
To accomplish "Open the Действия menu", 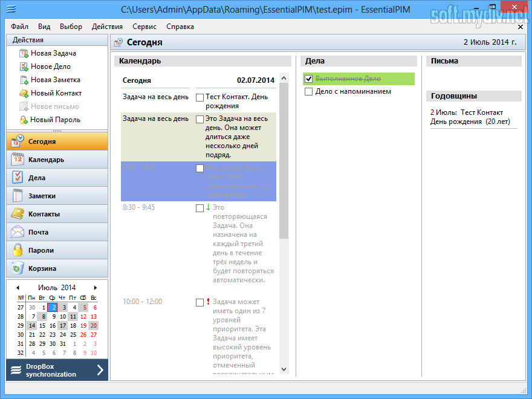I will 107,27.
